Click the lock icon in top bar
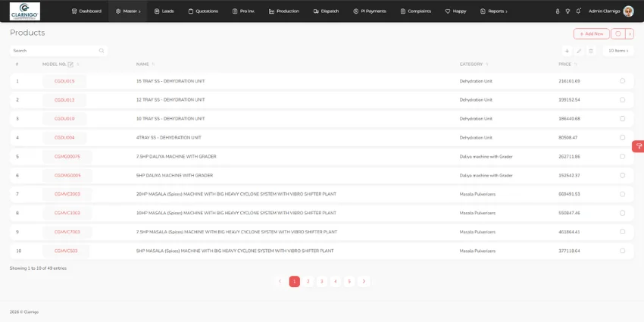This screenshot has height=322, width=644. 558,11
